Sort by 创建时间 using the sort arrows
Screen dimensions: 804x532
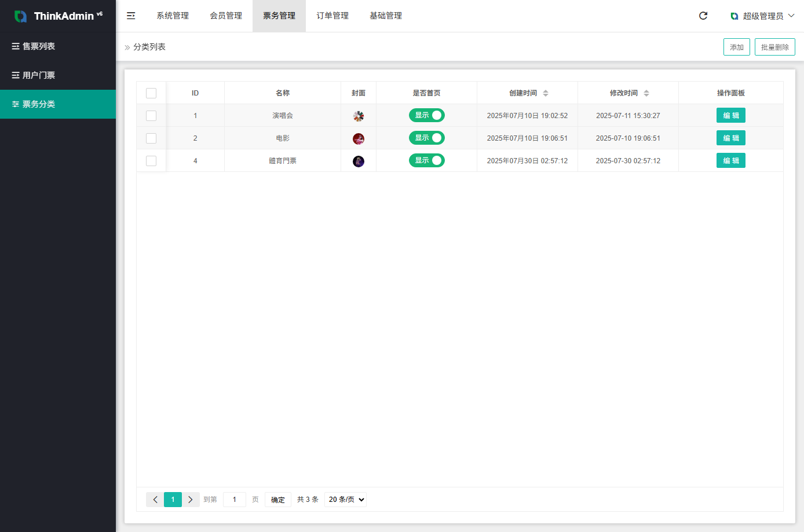(546, 93)
